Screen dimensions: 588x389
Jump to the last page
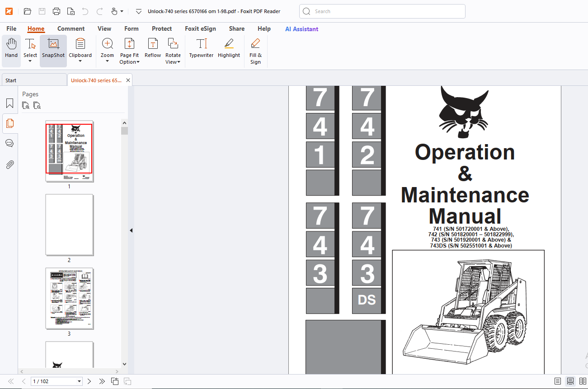tap(102, 381)
